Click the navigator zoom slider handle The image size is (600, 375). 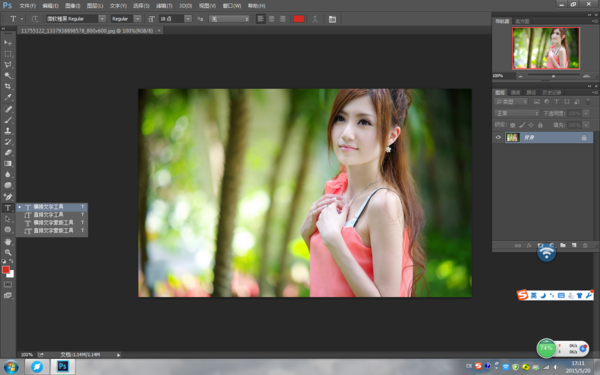coord(553,76)
